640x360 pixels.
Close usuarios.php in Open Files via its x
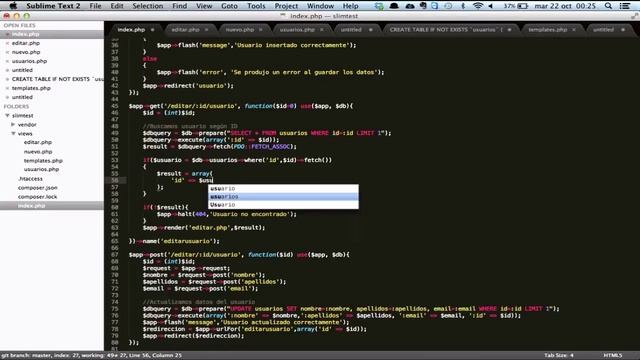pyautogui.click(x=7, y=61)
